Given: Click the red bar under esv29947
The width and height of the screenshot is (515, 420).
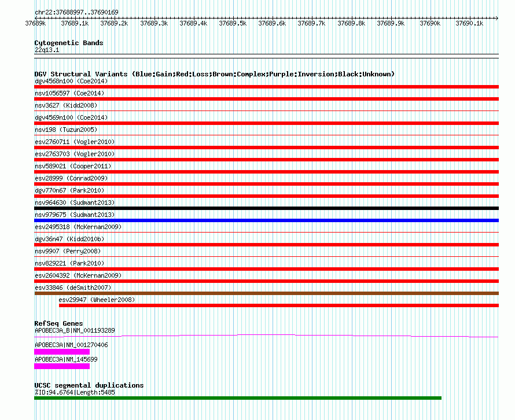Looking at the screenshot, I should pos(279,305).
